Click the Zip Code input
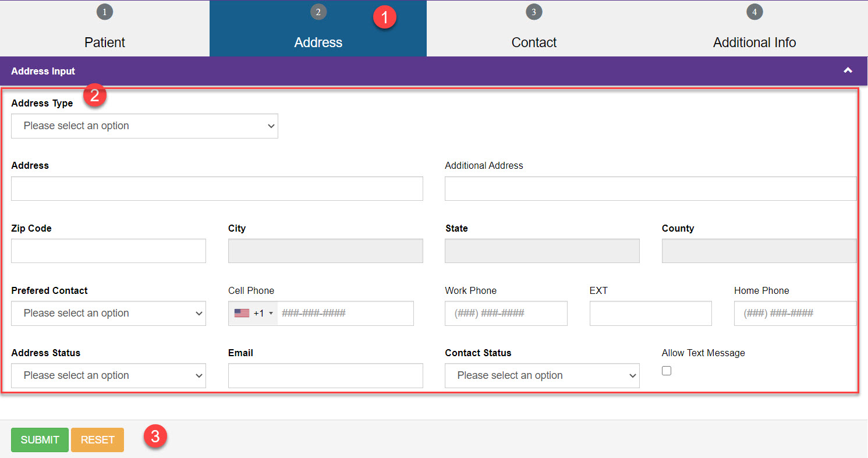 click(108, 251)
